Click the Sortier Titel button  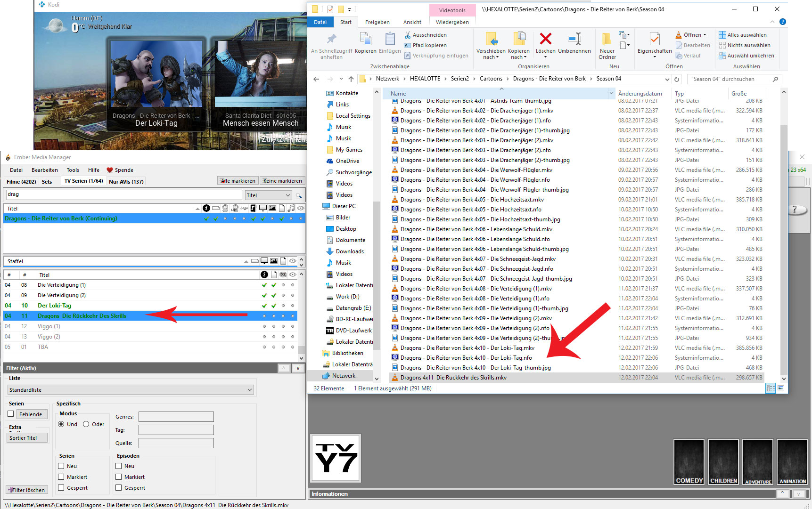27,438
